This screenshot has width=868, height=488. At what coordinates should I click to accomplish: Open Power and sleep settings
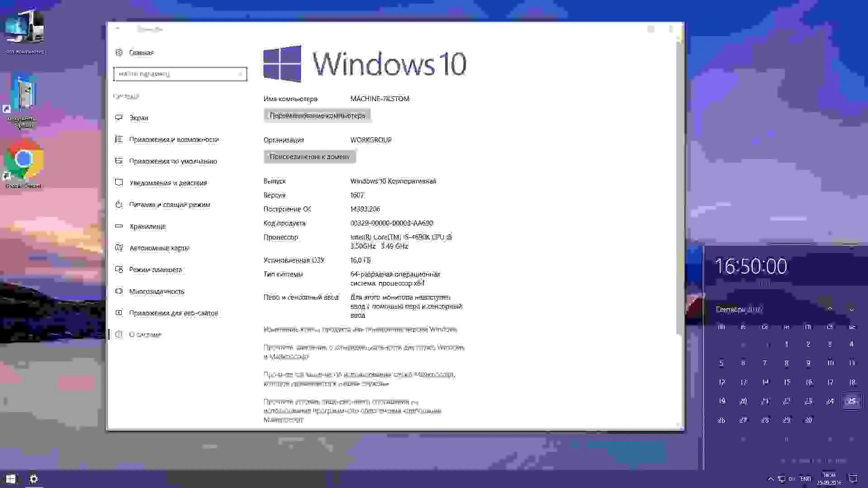point(170,204)
